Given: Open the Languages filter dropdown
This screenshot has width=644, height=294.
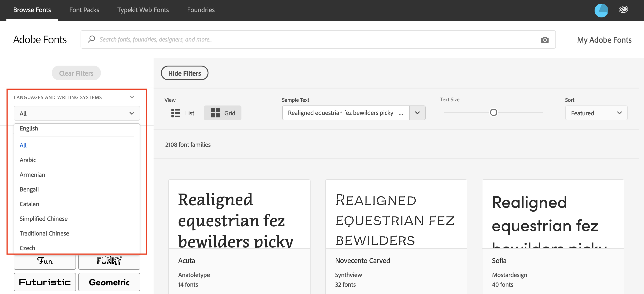Looking at the screenshot, I should point(76,113).
